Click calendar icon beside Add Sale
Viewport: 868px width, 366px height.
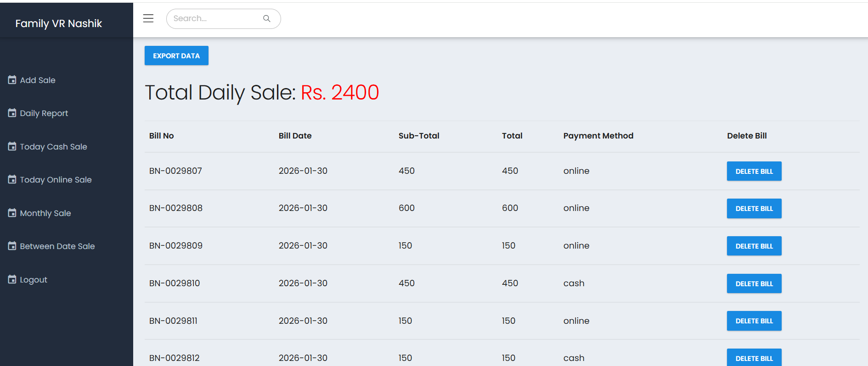click(12, 80)
